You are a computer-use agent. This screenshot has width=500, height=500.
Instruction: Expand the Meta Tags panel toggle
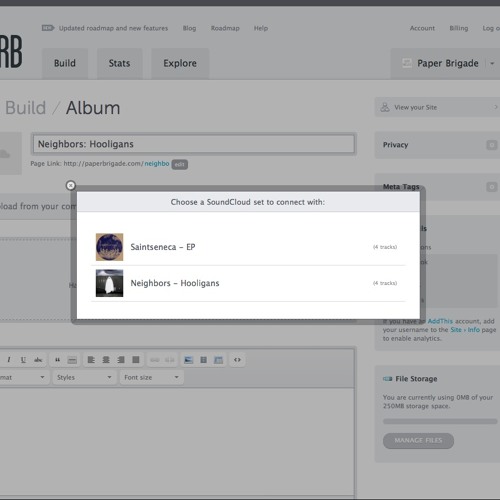tap(492, 187)
